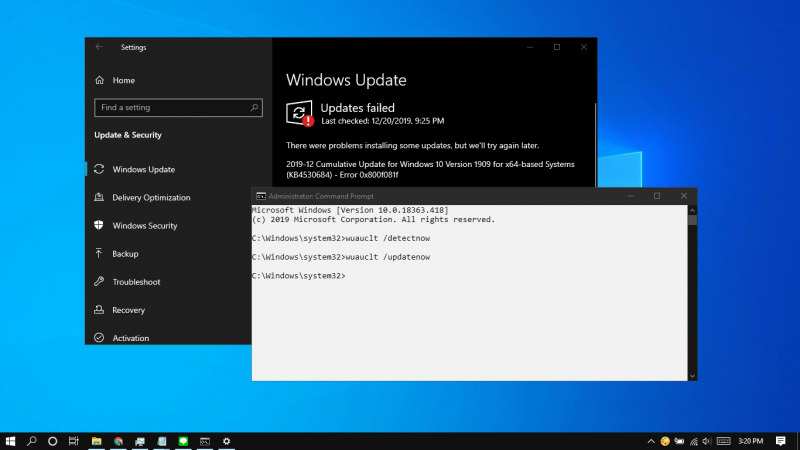Focus the 'Find a setting' search box

point(178,108)
